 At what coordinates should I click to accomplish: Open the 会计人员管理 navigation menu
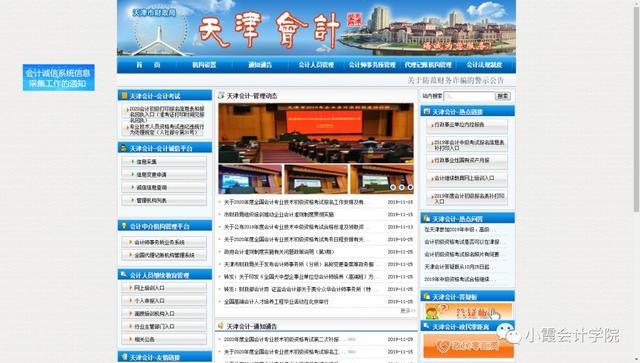316,65
